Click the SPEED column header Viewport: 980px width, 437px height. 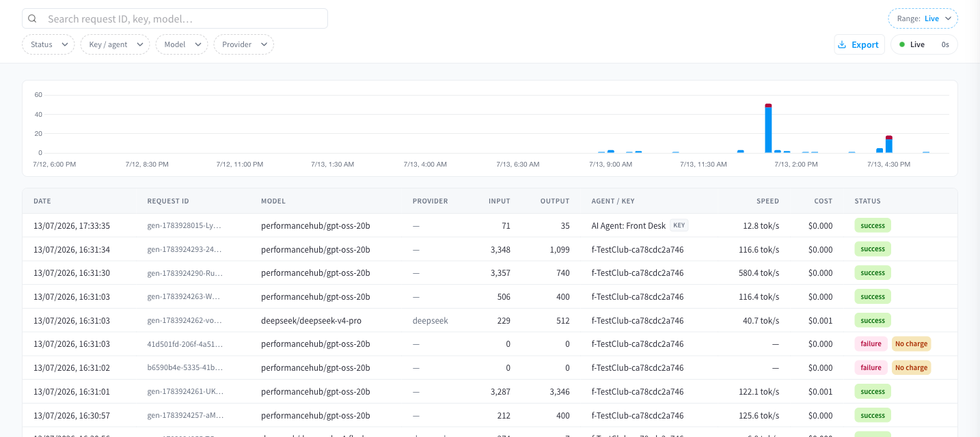[x=767, y=201]
